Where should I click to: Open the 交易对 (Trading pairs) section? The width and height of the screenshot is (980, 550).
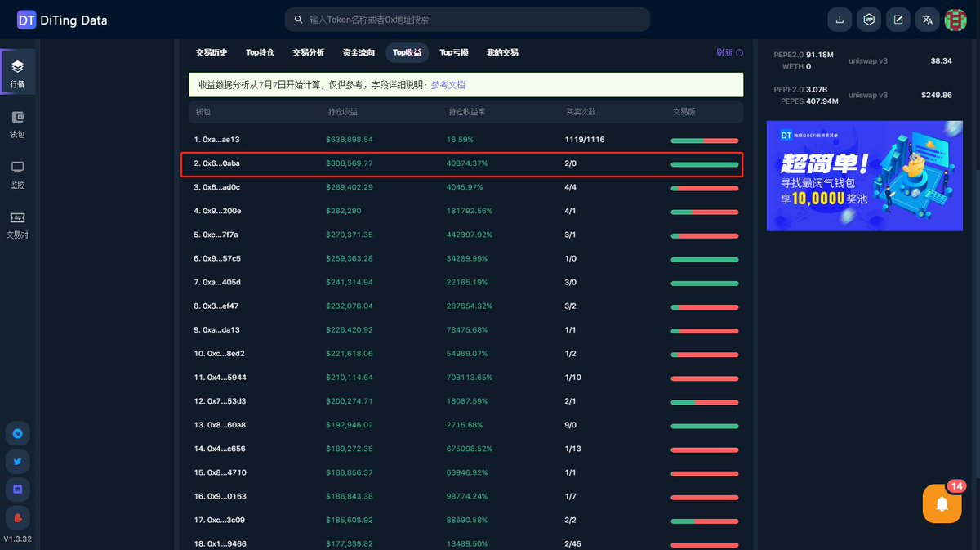(x=18, y=225)
